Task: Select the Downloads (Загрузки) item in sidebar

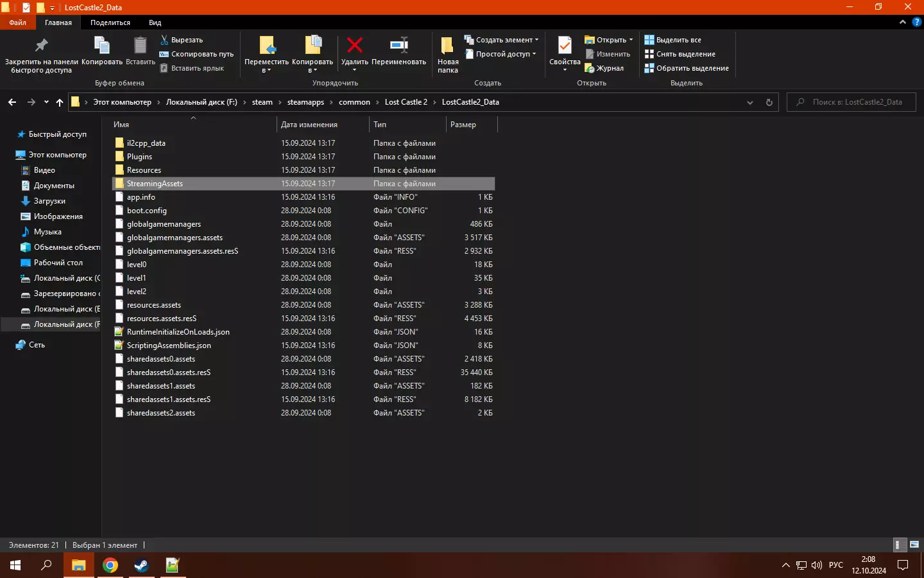Action: tap(49, 201)
